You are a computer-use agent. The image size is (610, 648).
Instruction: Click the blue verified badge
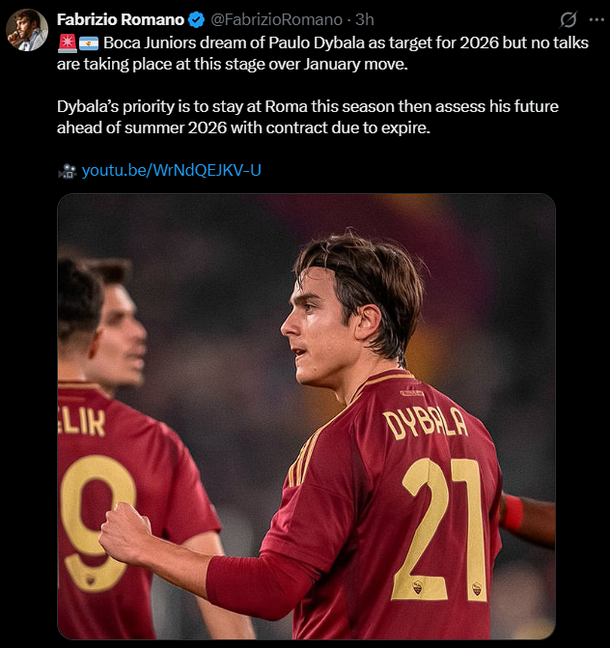tap(198, 19)
